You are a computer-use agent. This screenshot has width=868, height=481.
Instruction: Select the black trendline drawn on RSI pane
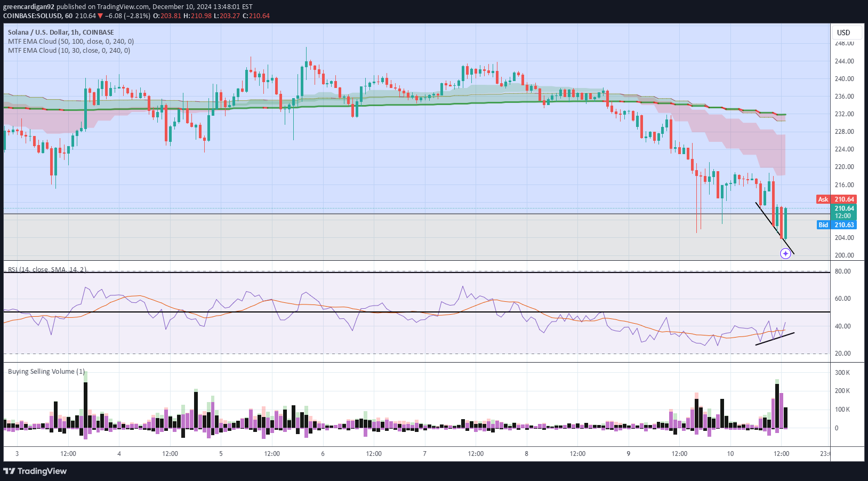(x=775, y=339)
